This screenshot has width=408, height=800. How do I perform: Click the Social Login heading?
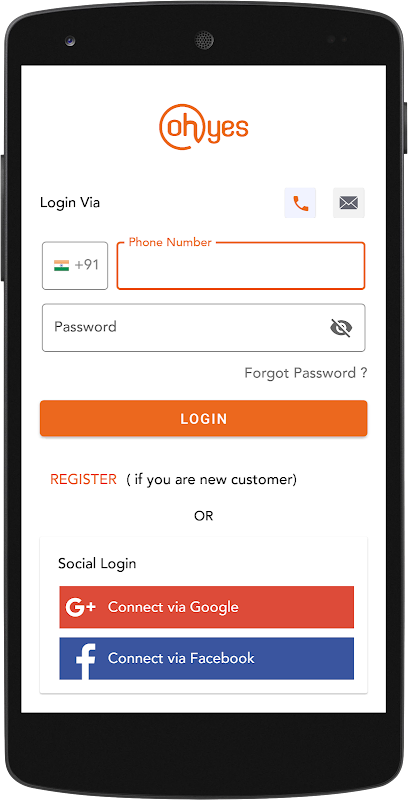point(97,564)
